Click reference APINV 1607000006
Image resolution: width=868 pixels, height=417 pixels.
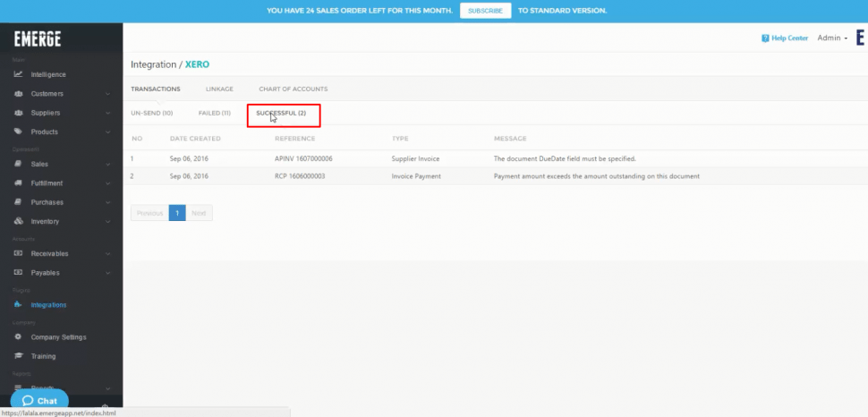pyautogui.click(x=303, y=158)
